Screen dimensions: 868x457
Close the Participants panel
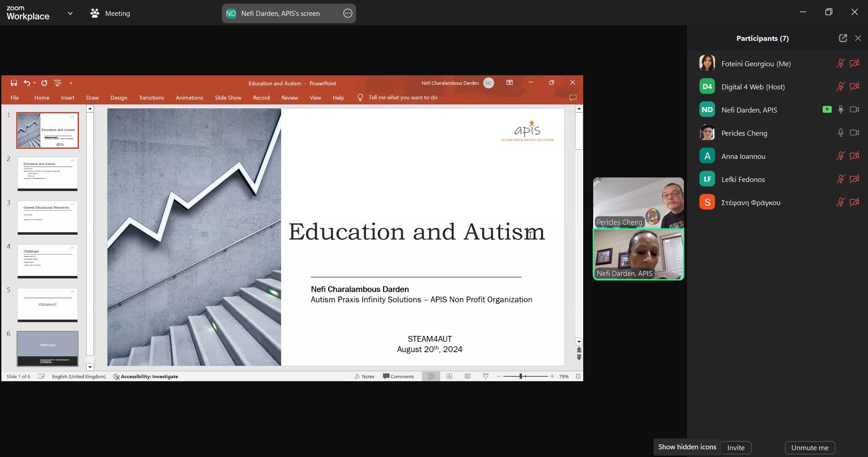pos(858,38)
